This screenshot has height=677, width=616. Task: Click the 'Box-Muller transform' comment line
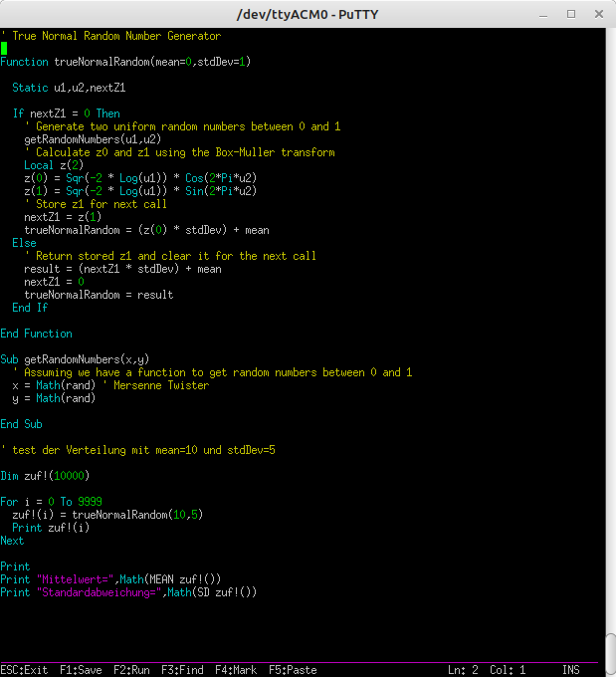pyautogui.click(x=179, y=152)
